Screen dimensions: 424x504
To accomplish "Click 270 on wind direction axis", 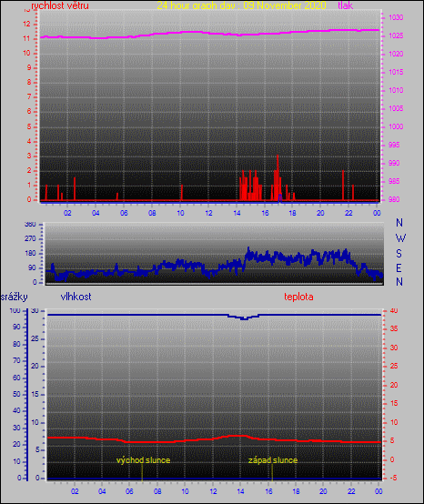I will 30,239.
